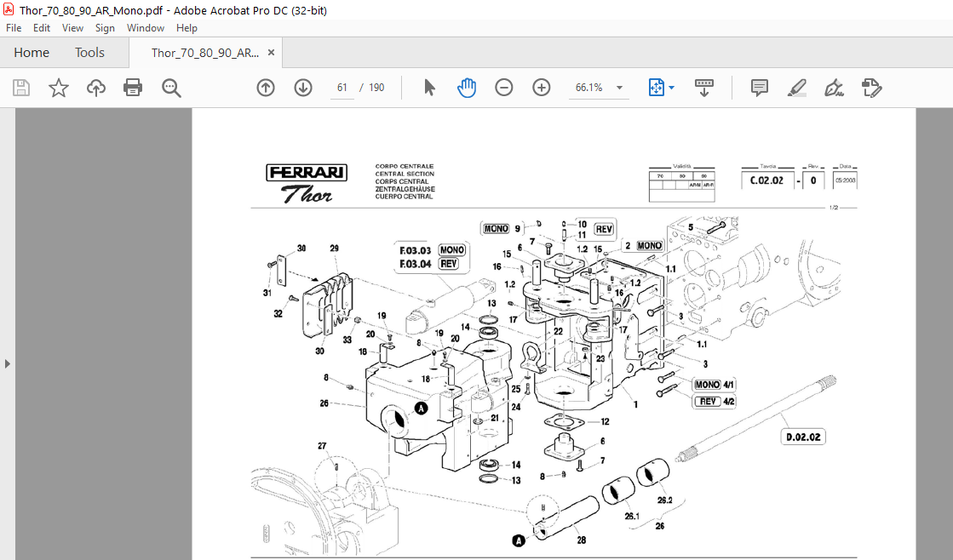Click the 'CORPO CENTRALE' title text

405,166
